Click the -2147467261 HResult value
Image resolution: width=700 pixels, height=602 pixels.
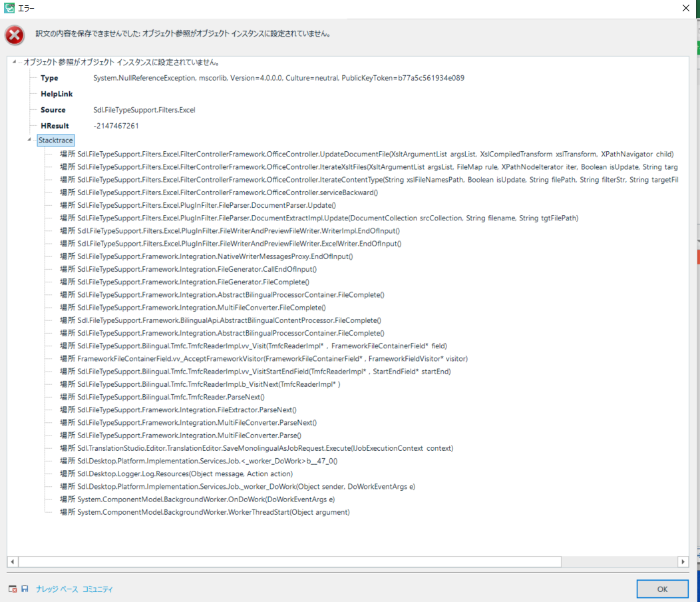[x=116, y=126]
